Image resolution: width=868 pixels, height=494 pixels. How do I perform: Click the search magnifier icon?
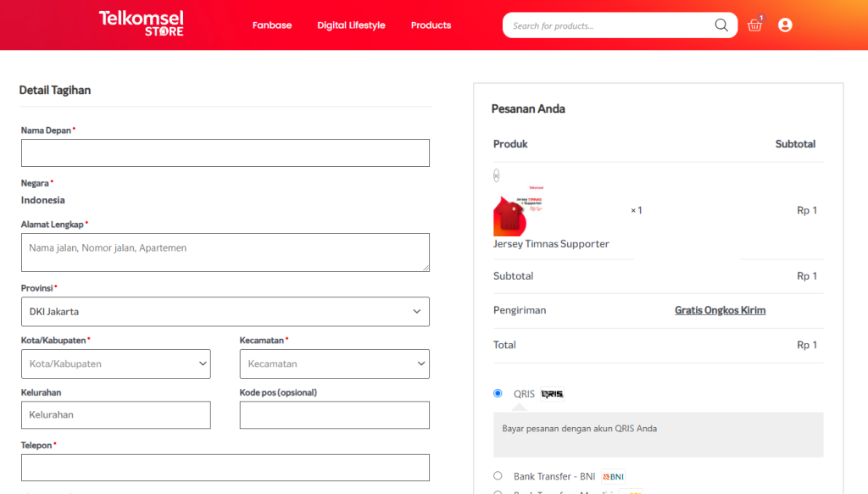pyautogui.click(x=721, y=25)
